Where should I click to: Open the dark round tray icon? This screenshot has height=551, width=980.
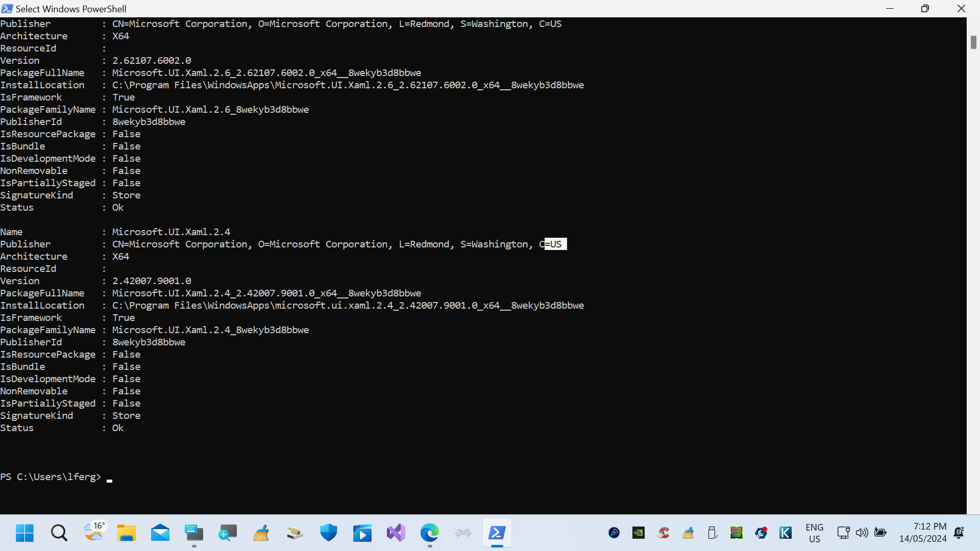(614, 533)
